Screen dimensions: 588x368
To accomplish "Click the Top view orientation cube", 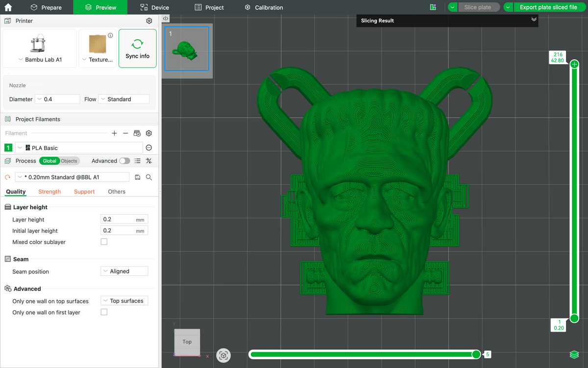I will click(187, 342).
